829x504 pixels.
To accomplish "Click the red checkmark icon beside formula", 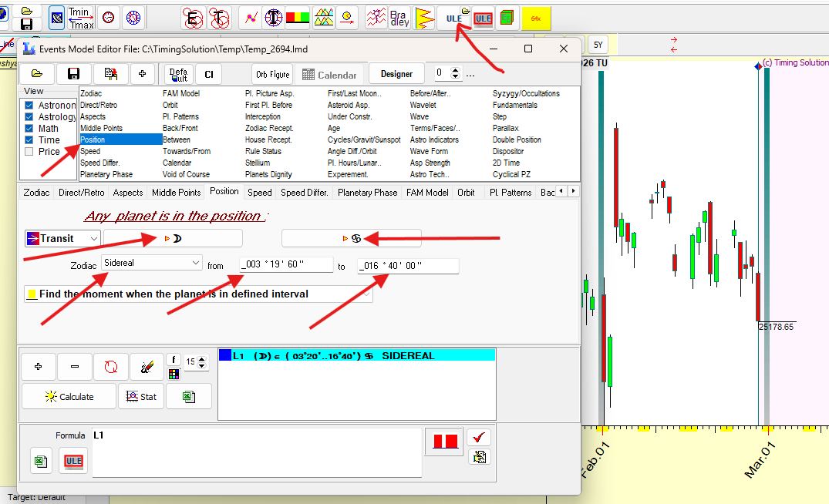I will point(479,437).
